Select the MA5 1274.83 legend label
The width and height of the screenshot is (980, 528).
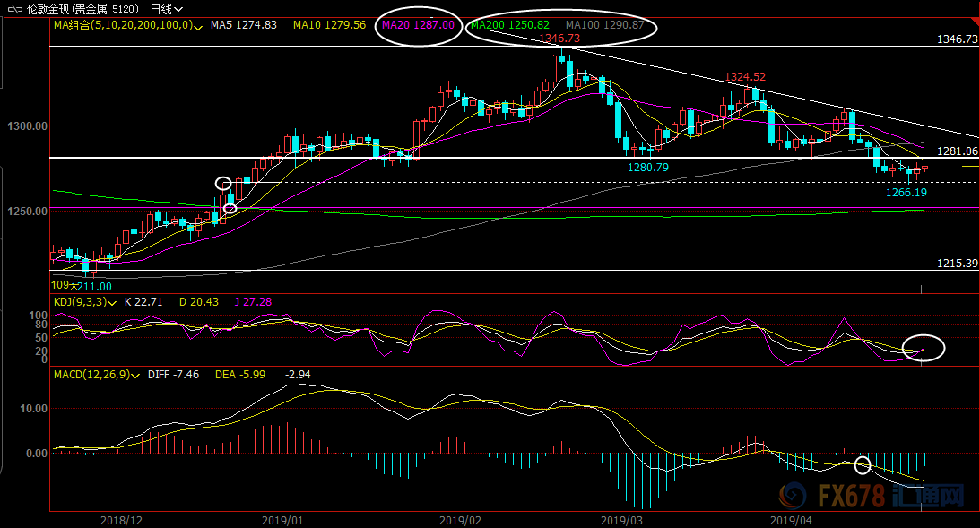(243, 25)
